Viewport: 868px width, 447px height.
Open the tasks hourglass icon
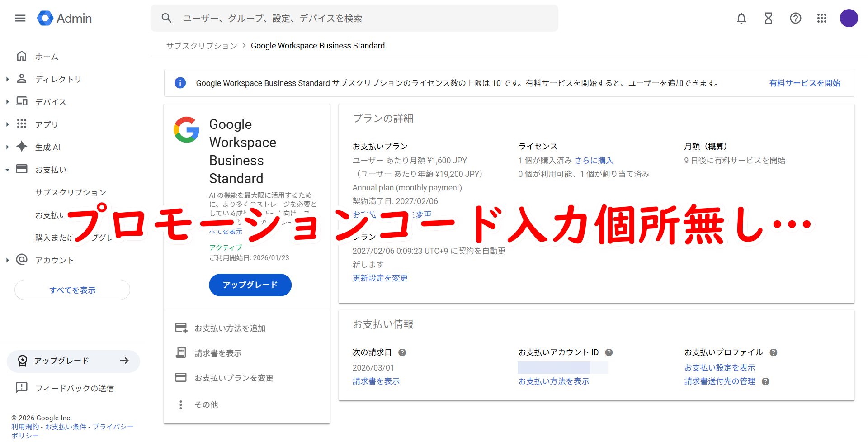point(769,18)
